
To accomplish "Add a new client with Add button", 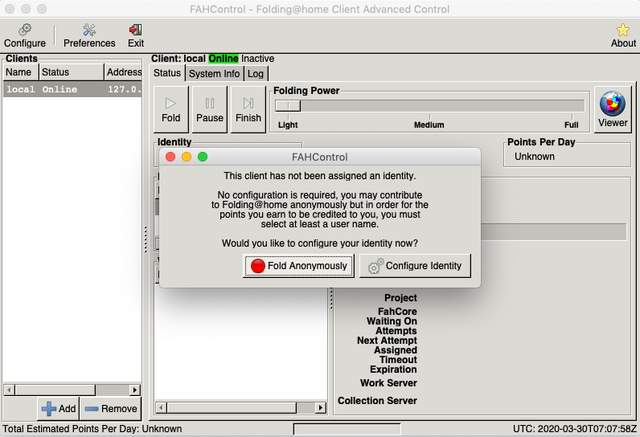I will tap(59, 408).
